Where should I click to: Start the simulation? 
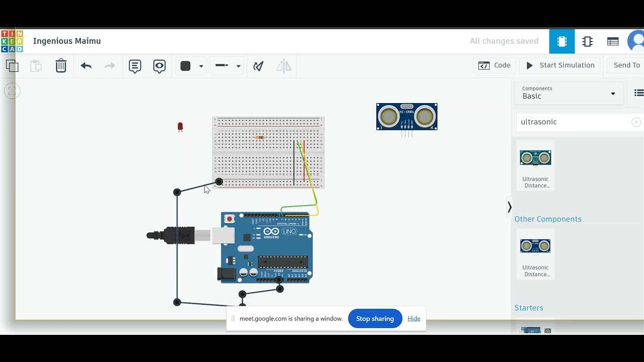pyautogui.click(x=560, y=65)
